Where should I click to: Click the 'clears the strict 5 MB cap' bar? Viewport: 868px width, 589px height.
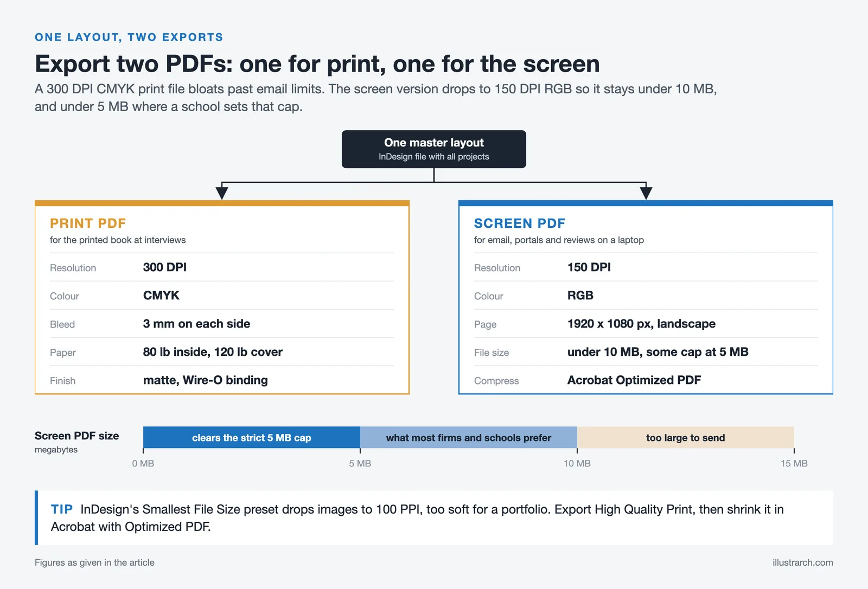point(252,438)
